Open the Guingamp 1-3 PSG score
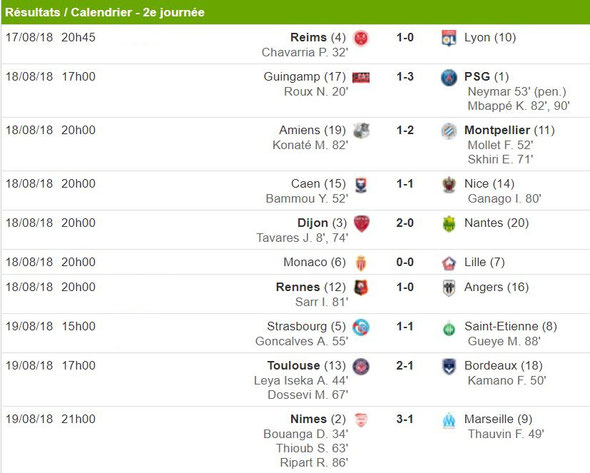 pos(405,76)
